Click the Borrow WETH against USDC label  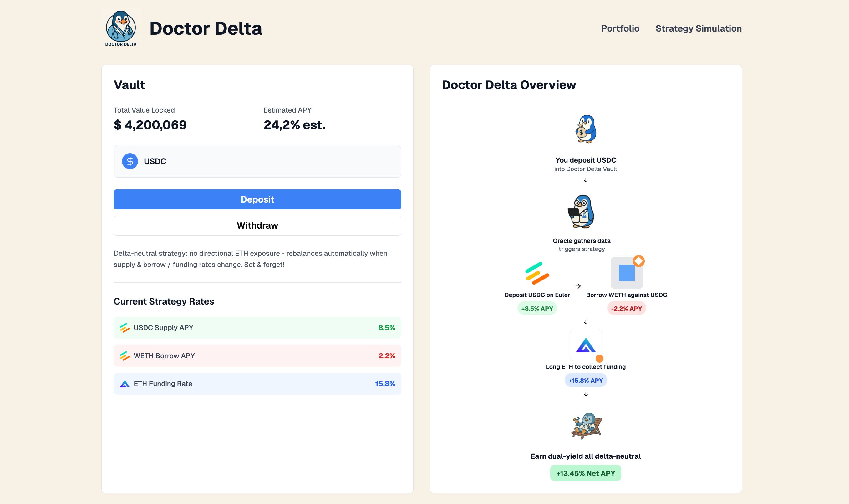click(627, 295)
